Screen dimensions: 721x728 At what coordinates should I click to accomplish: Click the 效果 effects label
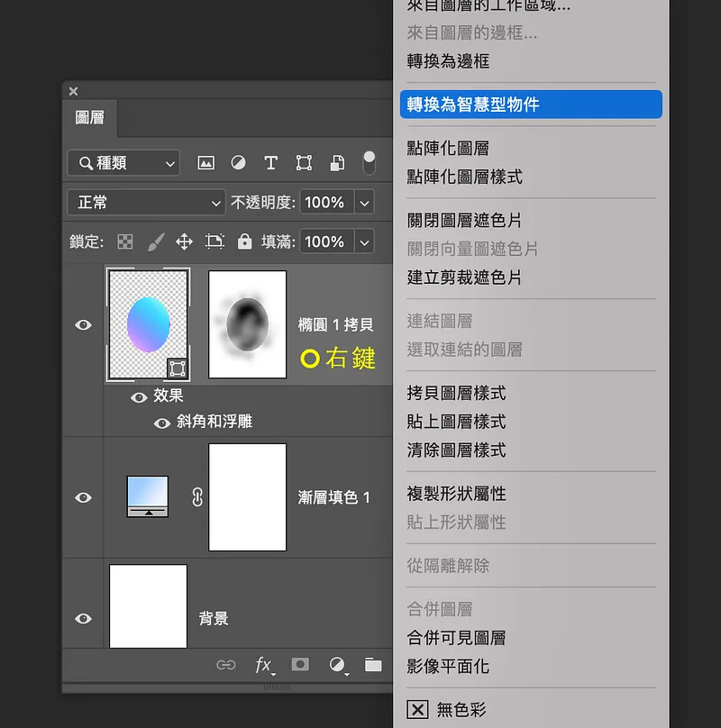tap(169, 396)
